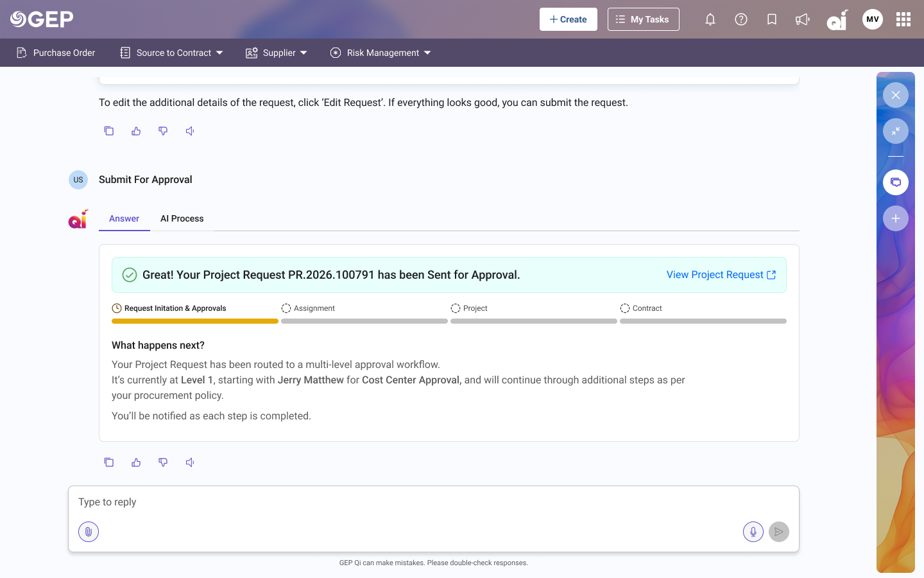Thumbs down the Edit Request message
Viewport: 924px width, 578px height.
pos(163,131)
